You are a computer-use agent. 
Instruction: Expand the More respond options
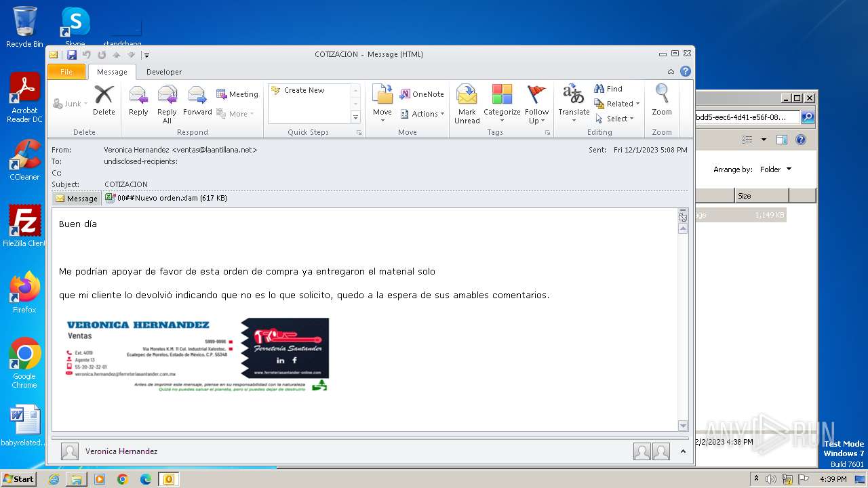[x=235, y=114]
